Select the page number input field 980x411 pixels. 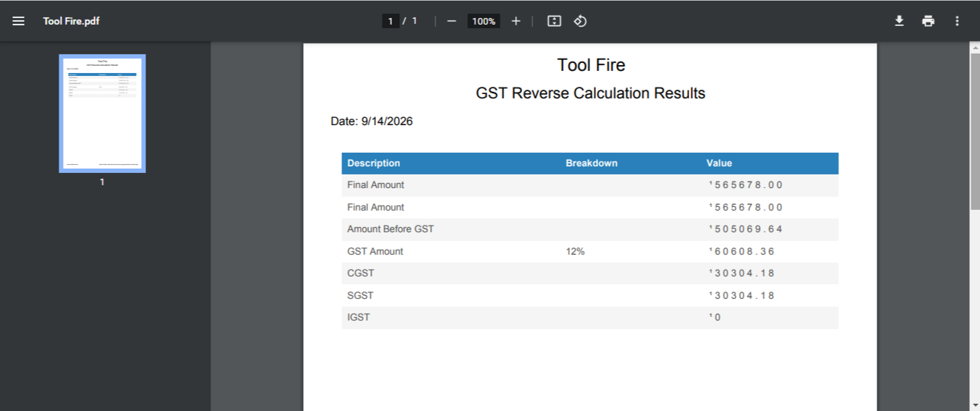click(x=391, y=21)
